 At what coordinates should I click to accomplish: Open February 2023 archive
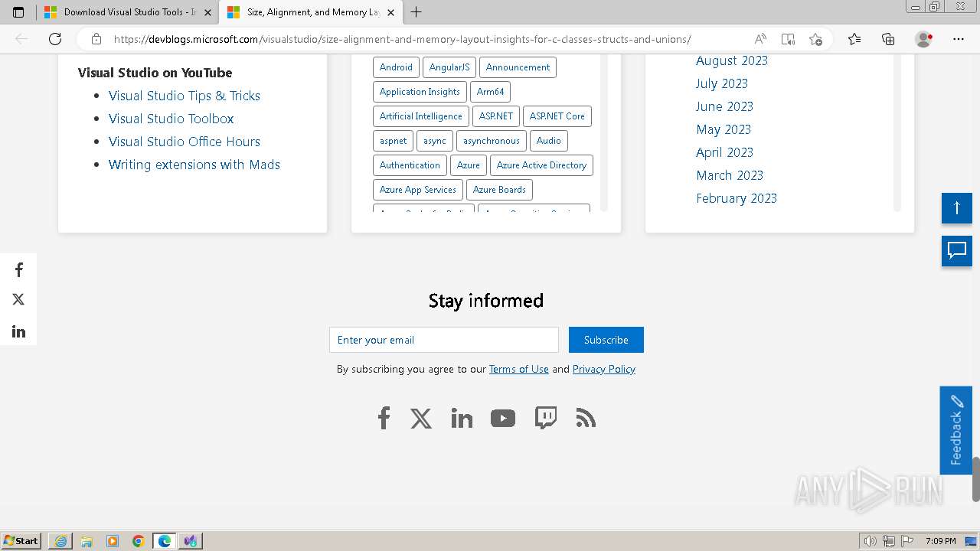tap(737, 198)
